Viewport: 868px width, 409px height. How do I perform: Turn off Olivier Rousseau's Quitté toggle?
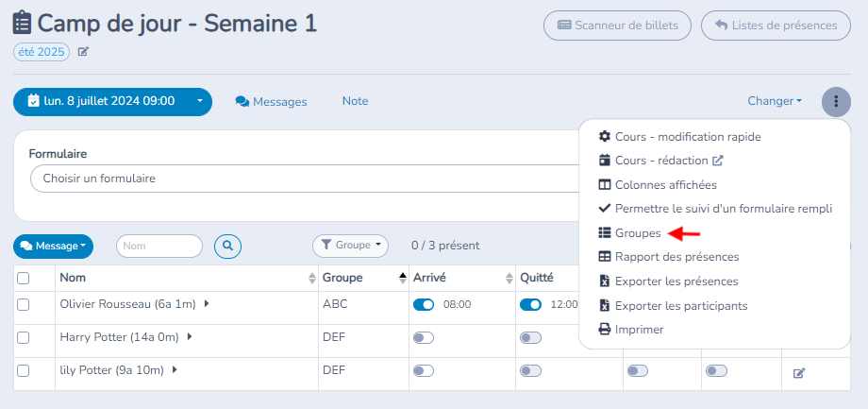tap(530, 305)
